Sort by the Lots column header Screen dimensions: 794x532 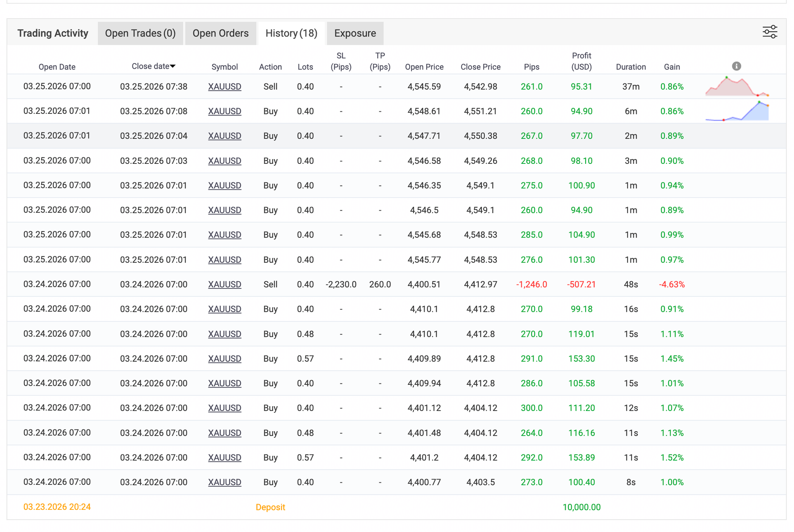pyautogui.click(x=305, y=67)
